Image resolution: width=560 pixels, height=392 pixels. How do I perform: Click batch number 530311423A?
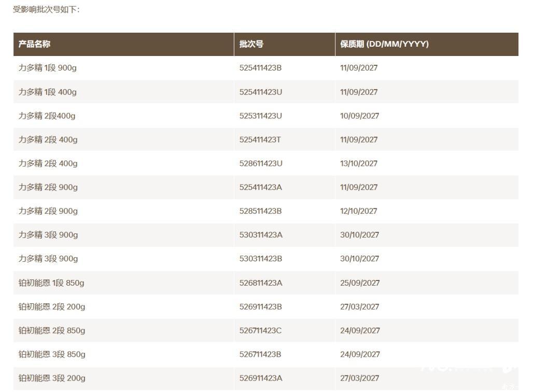click(x=261, y=235)
